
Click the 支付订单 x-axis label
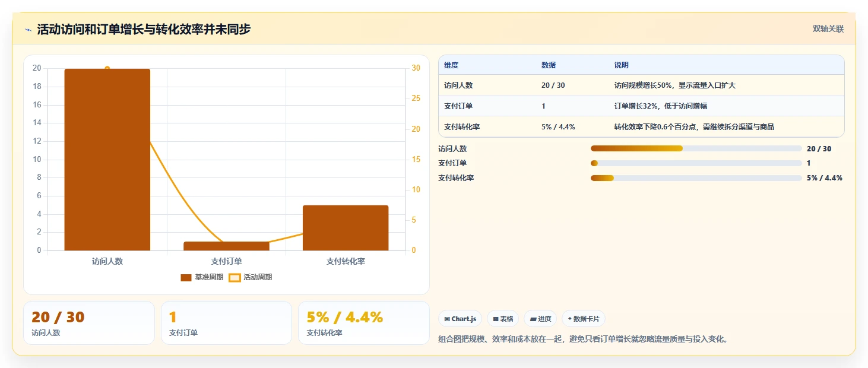coord(226,261)
